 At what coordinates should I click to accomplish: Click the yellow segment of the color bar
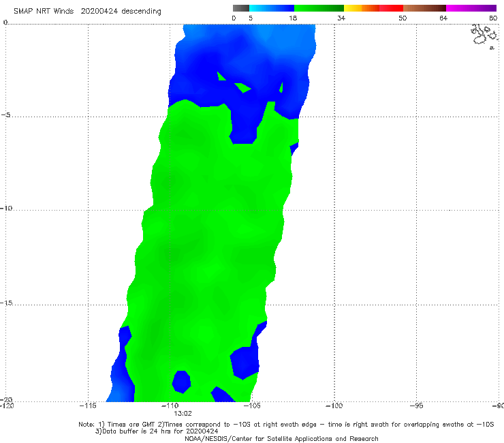tap(353, 8)
